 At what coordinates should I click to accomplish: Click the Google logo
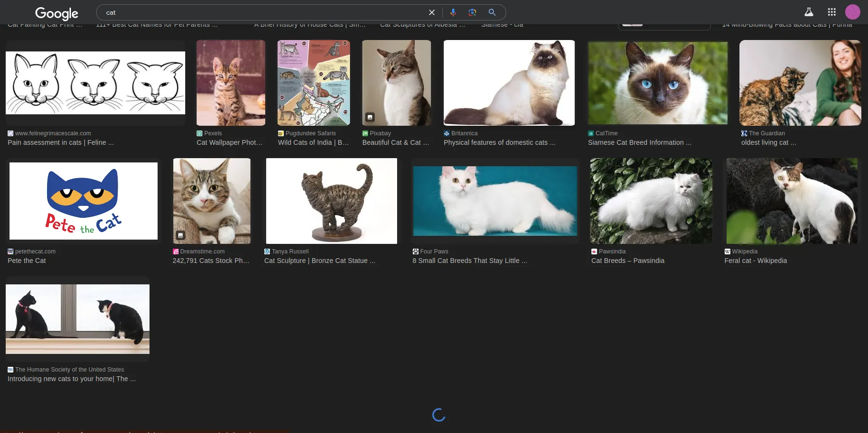point(56,13)
